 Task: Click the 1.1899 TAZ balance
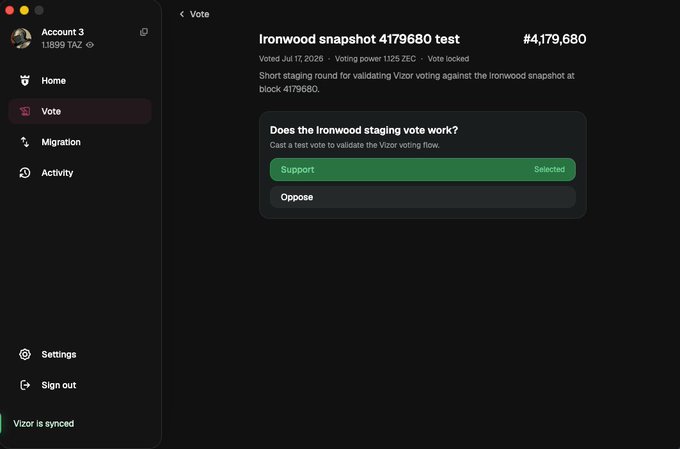pyautogui.click(x=61, y=45)
